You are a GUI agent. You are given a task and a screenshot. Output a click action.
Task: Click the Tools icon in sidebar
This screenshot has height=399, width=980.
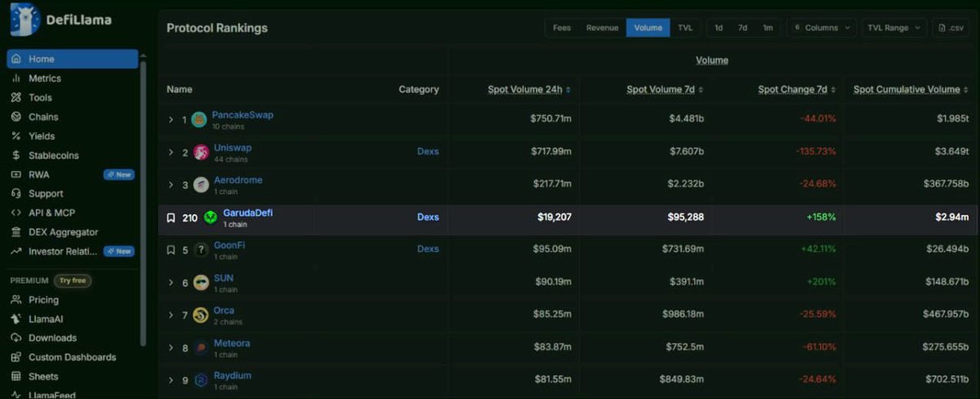pos(16,97)
